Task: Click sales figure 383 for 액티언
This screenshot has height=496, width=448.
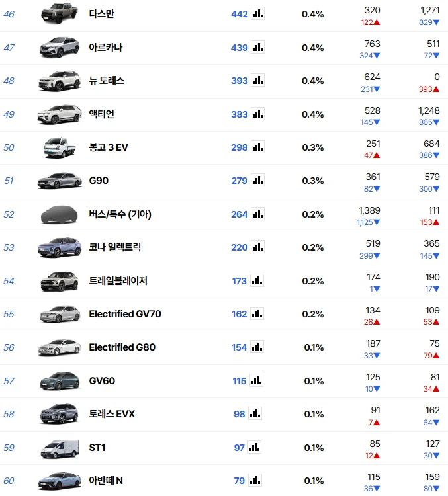Action: pyautogui.click(x=240, y=114)
